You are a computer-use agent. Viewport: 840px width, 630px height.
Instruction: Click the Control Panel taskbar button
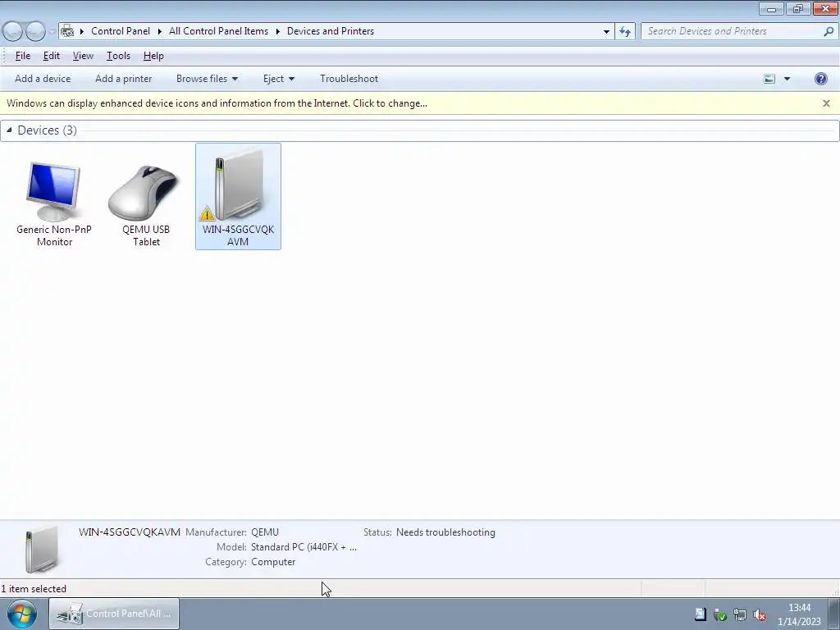(114, 614)
